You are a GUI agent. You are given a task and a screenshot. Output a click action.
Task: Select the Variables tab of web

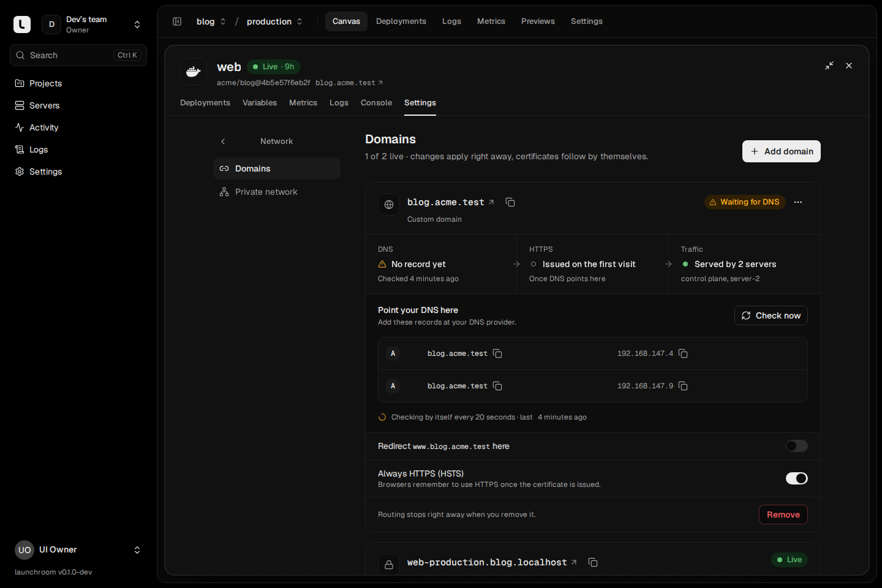pos(260,103)
